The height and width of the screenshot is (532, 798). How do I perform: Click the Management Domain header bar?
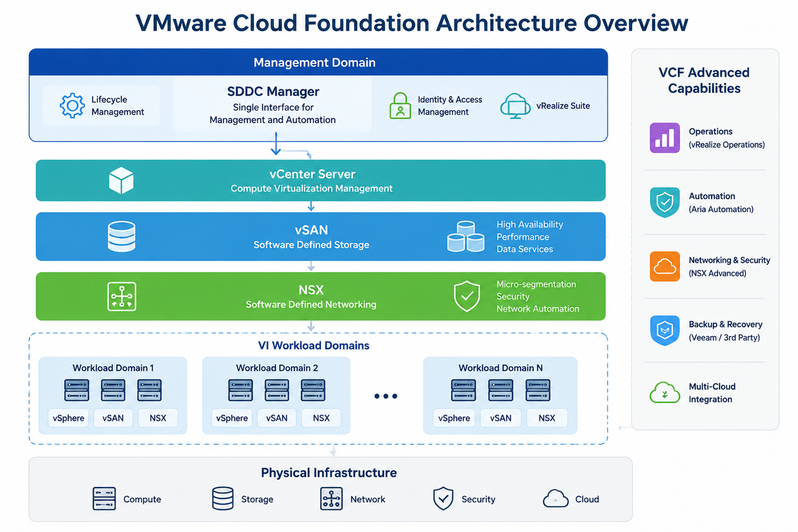[x=318, y=62]
